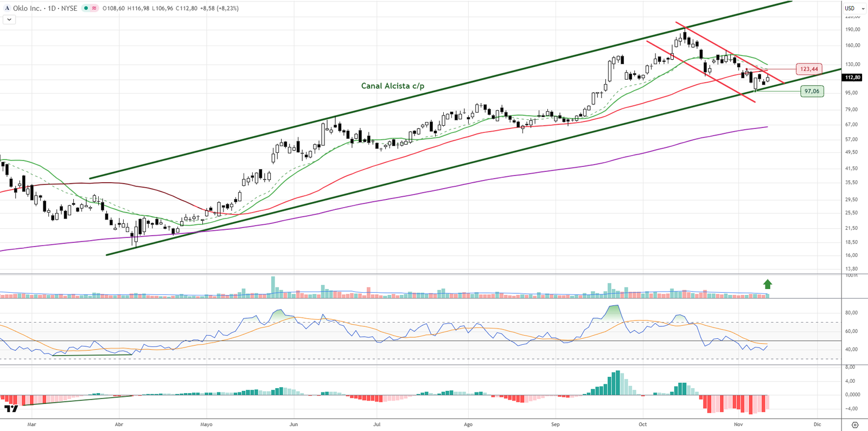Click the 'Sep' label on the time axis

[555, 424]
